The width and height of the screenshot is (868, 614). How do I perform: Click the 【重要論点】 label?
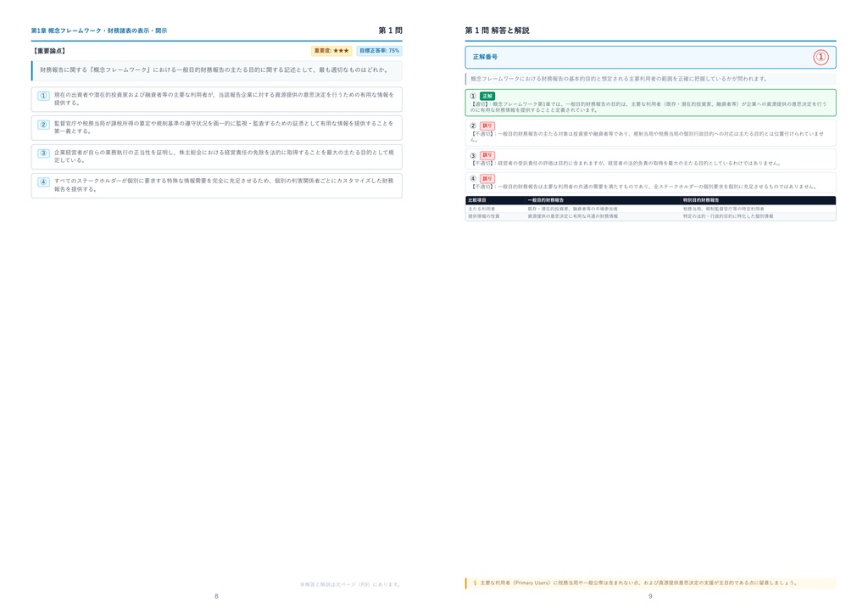click(49, 51)
